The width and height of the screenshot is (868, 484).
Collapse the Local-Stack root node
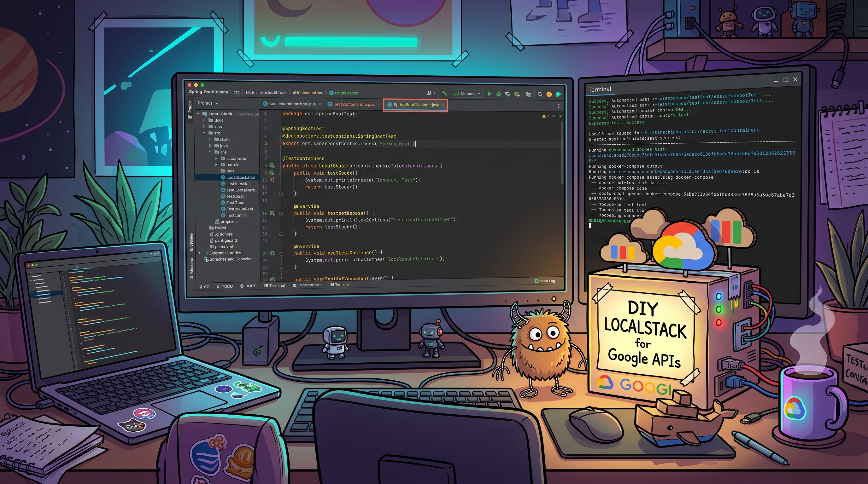198,114
